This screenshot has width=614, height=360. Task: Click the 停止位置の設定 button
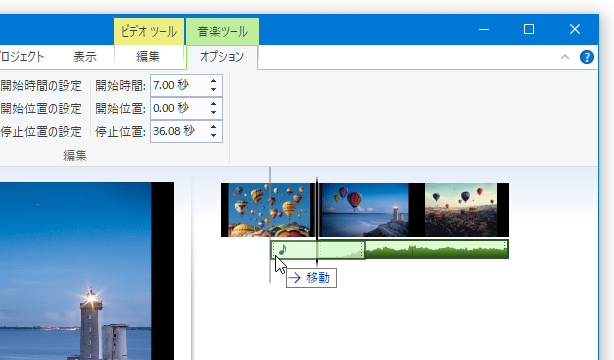tap(41, 132)
